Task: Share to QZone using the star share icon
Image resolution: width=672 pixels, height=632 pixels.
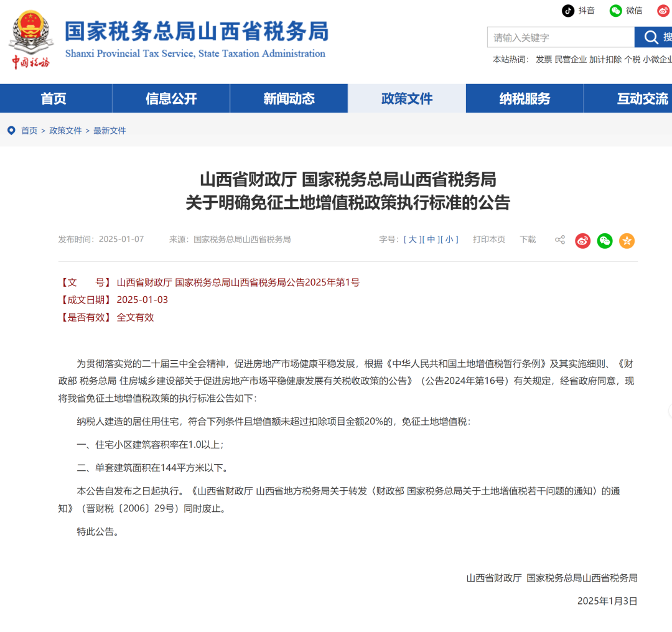Action: click(x=627, y=240)
